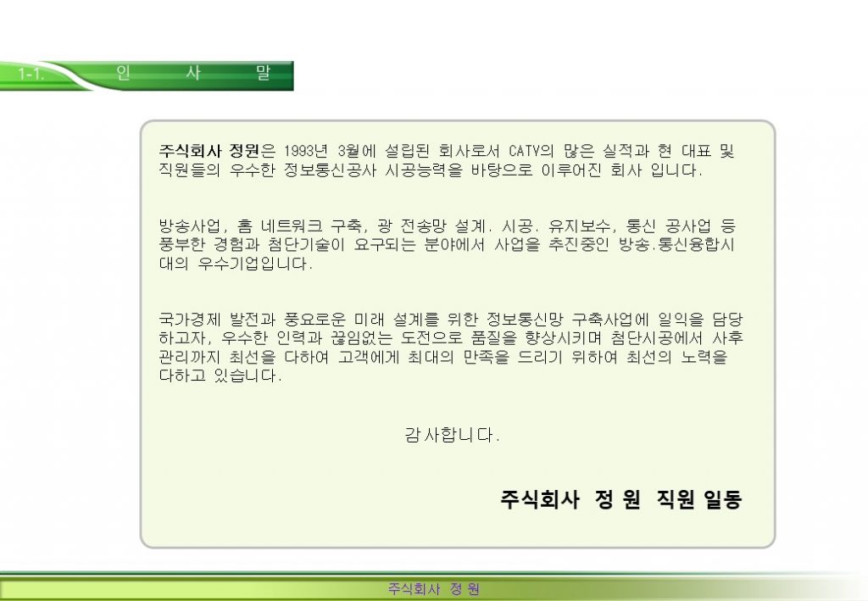
Task: Click the line starting with '풍부한 경험과 첨단기술이'
Action: 447,245
